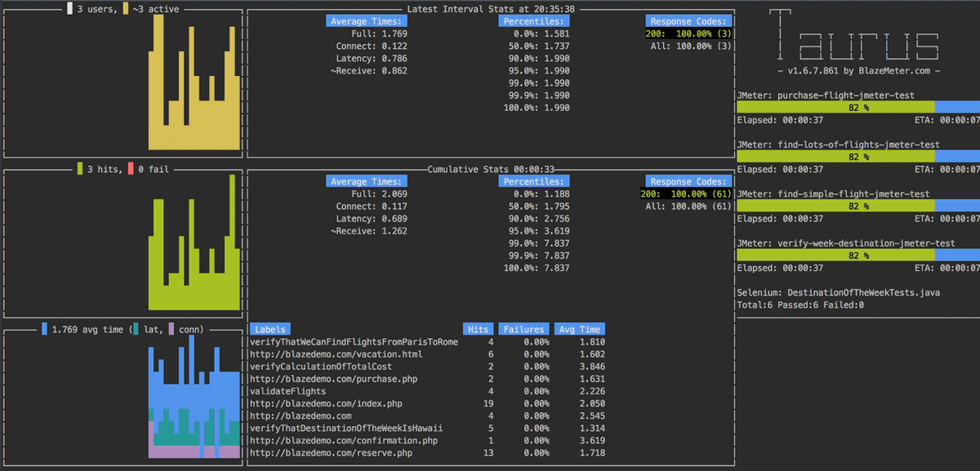The width and height of the screenshot is (980, 471).
Task: Click 'Total:6 Passed:6 Failed:0' summary
Action: pos(800,304)
